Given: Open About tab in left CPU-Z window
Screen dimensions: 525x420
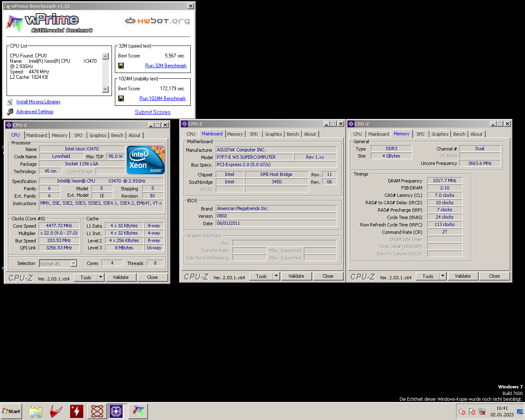Looking at the screenshot, I should click(135, 135).
